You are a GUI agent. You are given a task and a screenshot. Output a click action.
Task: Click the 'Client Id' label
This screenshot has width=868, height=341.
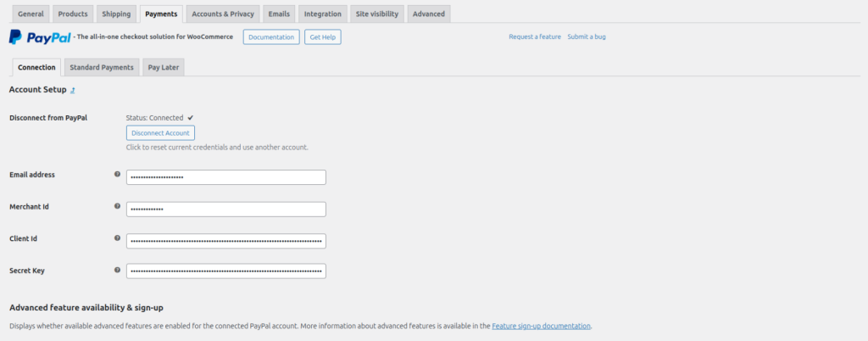tap(23, 238)
